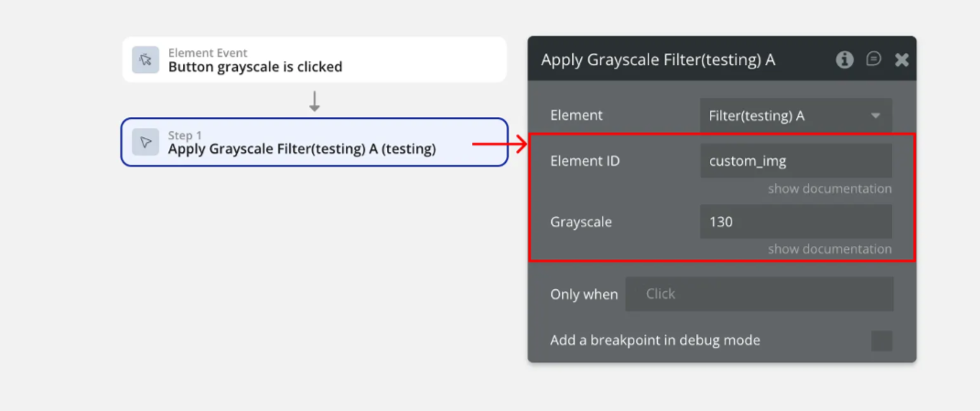Show documentation for Element ID
Image resolution: width=980 pixels, height=411 pixels.
[829, 189]
